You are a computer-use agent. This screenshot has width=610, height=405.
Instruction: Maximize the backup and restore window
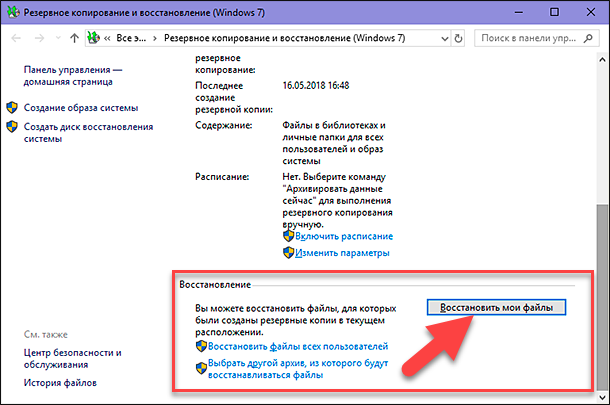click(x=554, y=12)
